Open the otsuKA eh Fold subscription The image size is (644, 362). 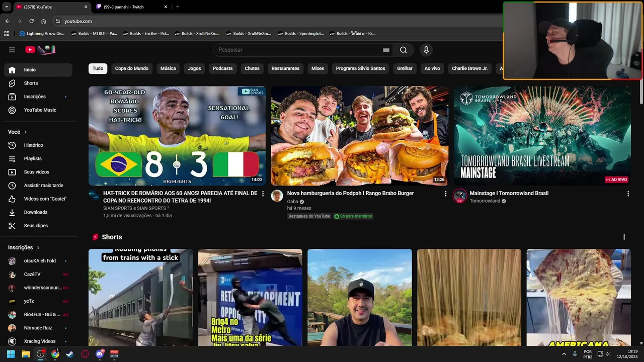click(38, 261)
